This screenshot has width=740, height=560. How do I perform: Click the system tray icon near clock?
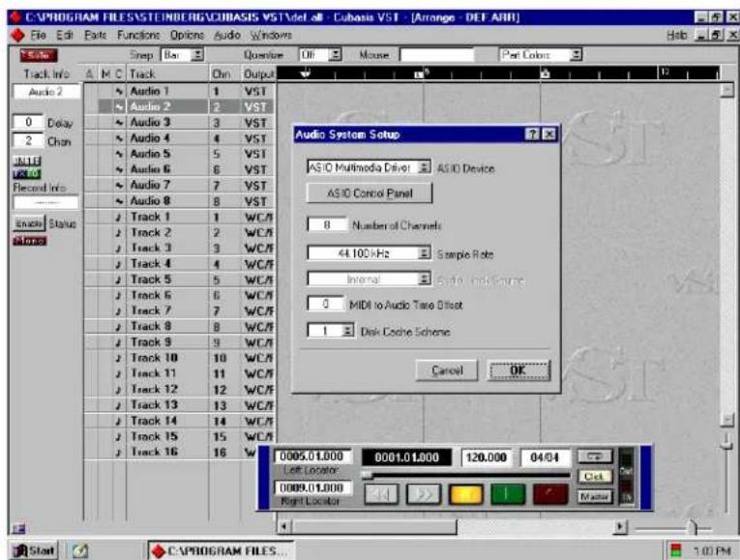[677, 550]
